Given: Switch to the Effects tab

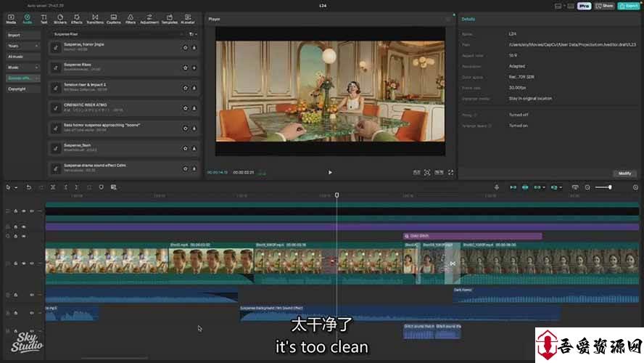Looking at the screenshot, I should point(77,18).
